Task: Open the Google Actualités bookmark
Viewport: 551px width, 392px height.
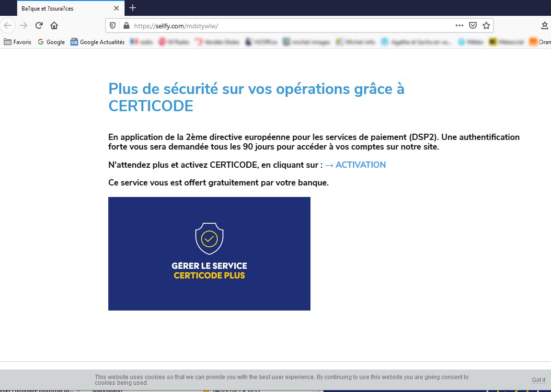Action: point(98,42)
